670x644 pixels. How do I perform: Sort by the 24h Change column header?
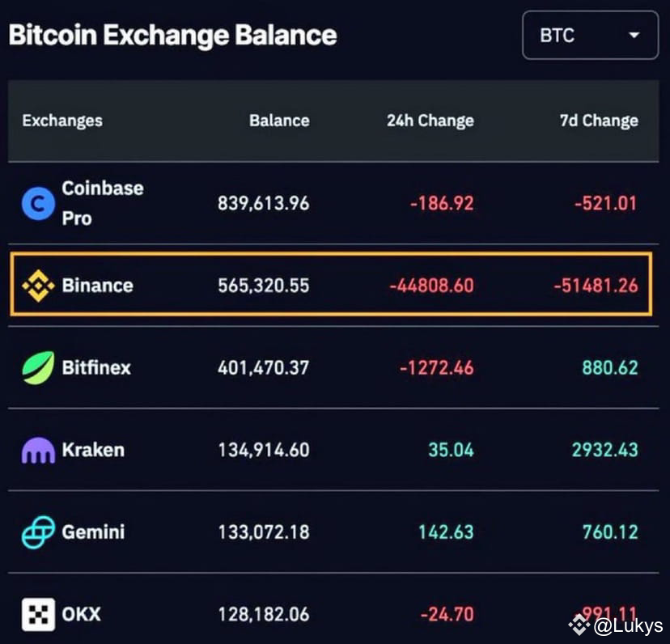[x=430, y=121]
